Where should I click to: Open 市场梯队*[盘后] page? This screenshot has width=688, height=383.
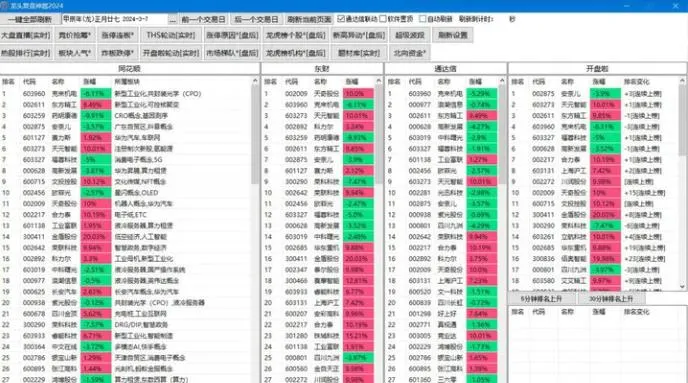232,53
